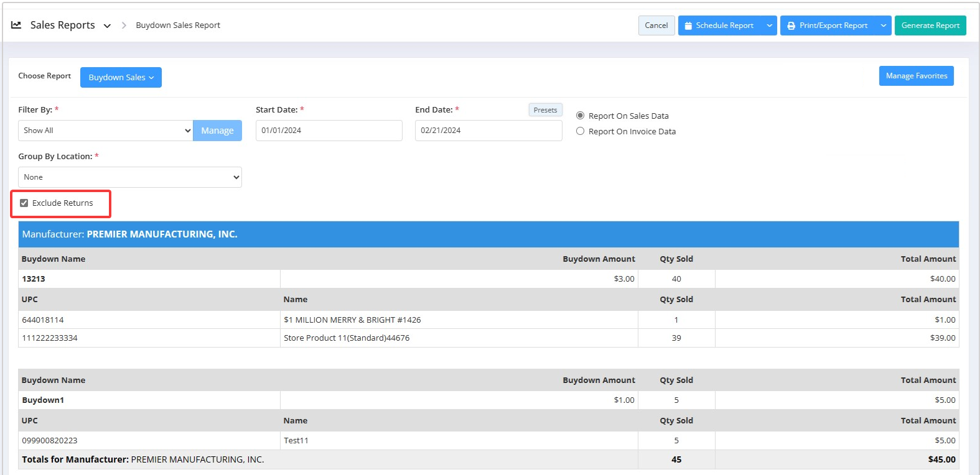This screenshot has width=980, height=475.
Task: Click the $3.00 buydown amount
Action: (x=624, y=279)
